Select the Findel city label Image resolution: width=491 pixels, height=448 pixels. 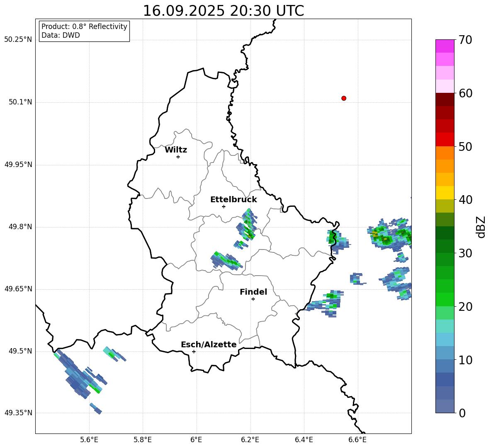(253, 292)
